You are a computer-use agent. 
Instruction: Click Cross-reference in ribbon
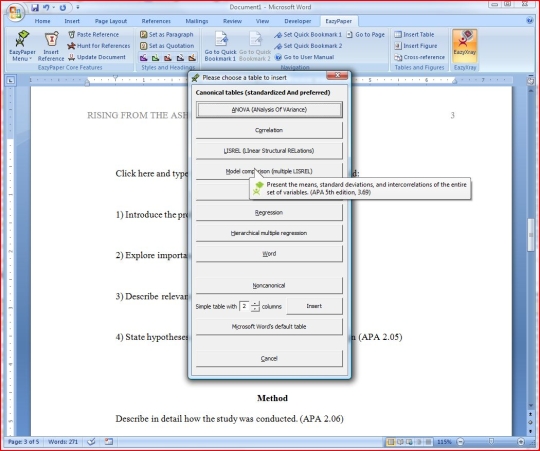click(x=419, y=57)
